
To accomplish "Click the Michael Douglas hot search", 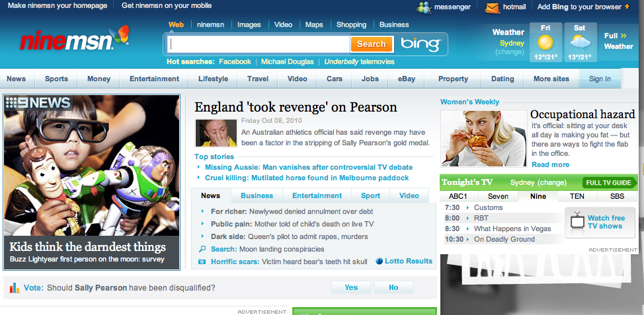I will coord(287,61).
